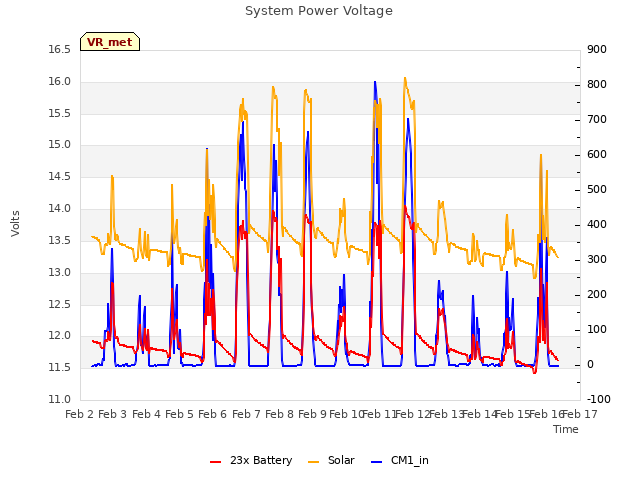
Task: Click the 13.5 left axis value
Action: coord(60,240)
